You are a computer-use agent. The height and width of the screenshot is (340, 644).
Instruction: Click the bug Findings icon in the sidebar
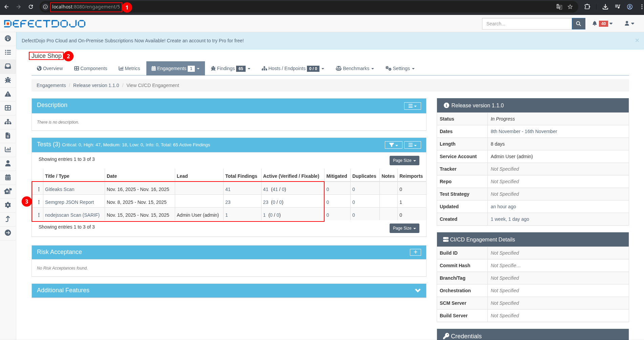8,80
